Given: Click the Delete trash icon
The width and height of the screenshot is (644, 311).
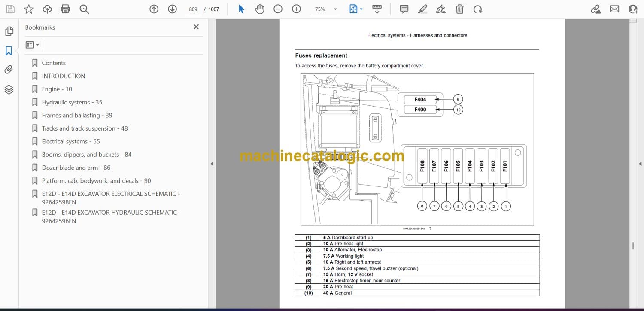Looking at the screenshot, I should pos(459,9).
